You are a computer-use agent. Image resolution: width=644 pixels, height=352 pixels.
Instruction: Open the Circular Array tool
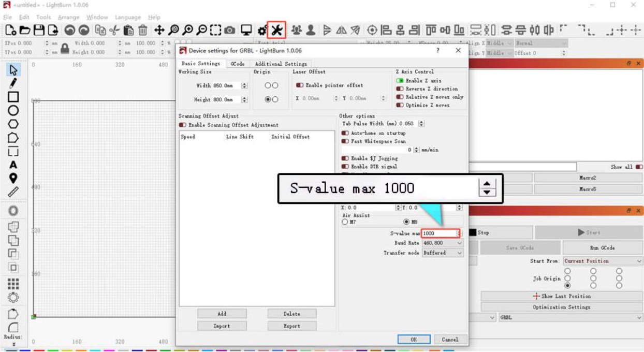coord(13,298)
